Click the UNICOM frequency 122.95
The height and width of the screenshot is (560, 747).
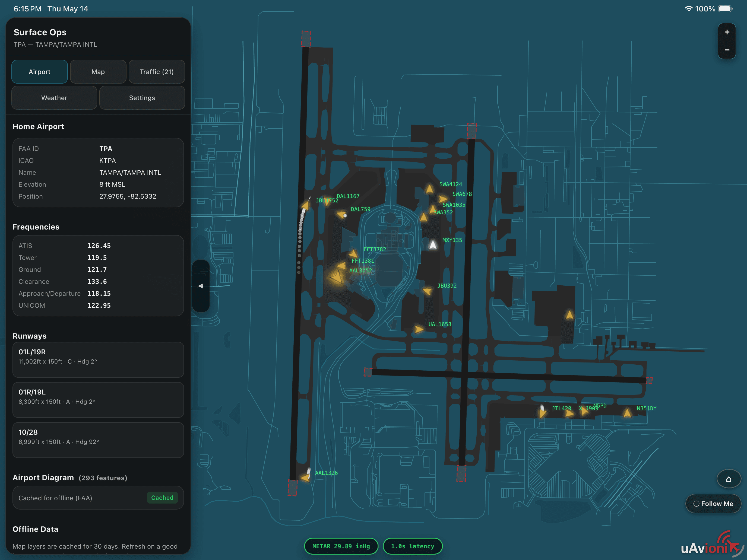pyautogui.click(x=99, y=305)
